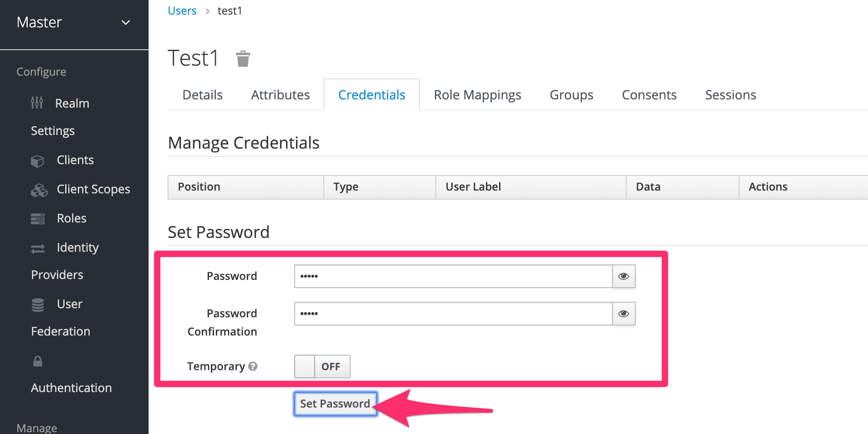The width and height of the screenshot is (868, 434).
Task: Open the Attributes tab
Action: click(x=281, y=95)
